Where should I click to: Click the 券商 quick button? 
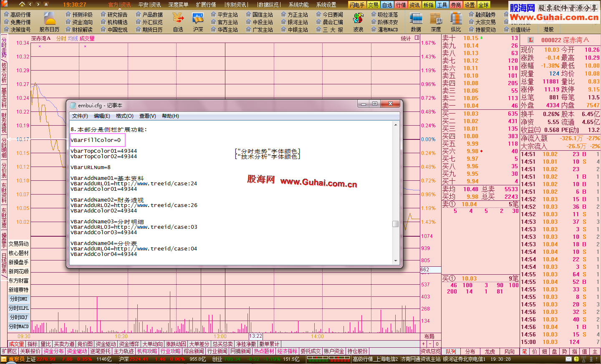[456, 5]
